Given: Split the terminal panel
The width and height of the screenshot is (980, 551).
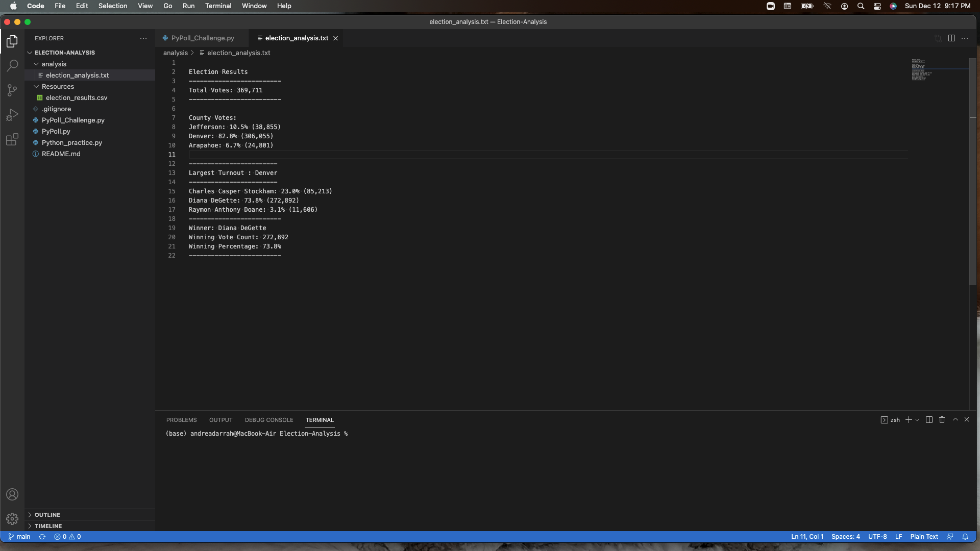Looking at the screenshot, I should tap(929, 420).
